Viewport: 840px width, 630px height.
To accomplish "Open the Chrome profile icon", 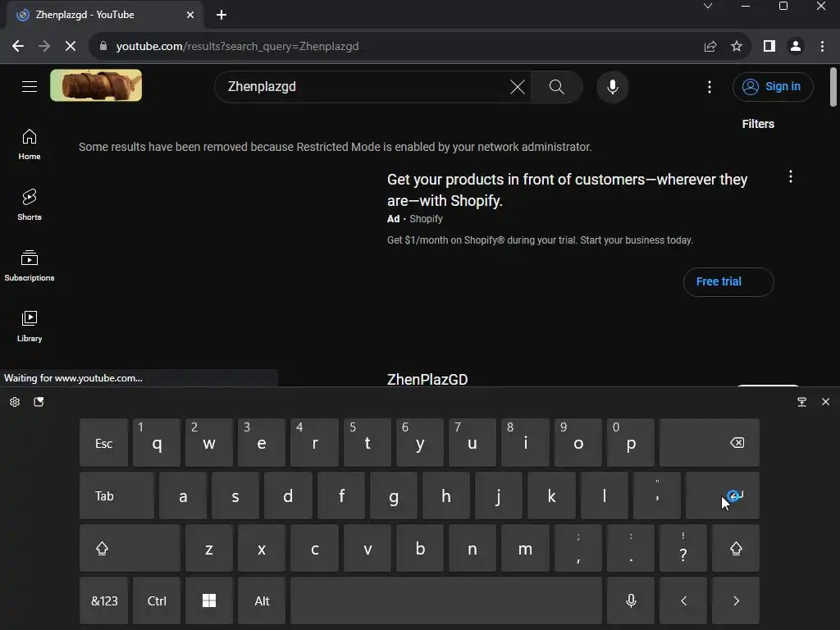I will (x=796, y=46).
